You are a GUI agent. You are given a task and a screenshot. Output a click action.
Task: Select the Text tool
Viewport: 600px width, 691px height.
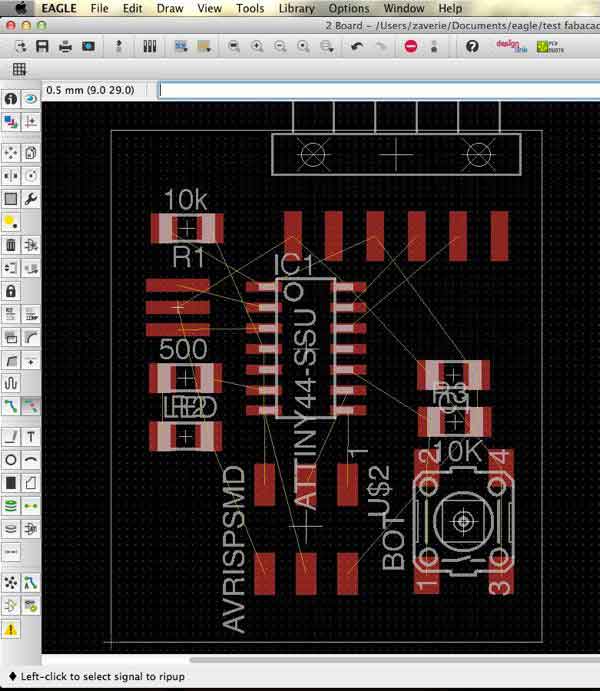tap(31, 437)
